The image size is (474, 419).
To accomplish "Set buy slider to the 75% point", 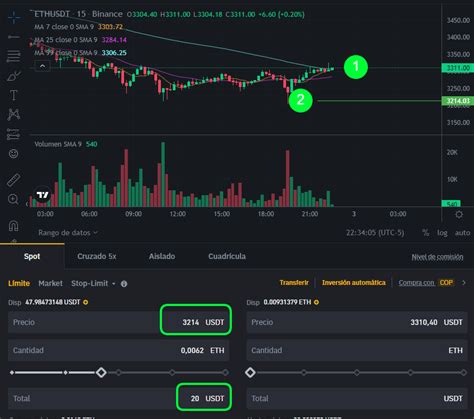I will pyautogui.click(x=172, y=372).
